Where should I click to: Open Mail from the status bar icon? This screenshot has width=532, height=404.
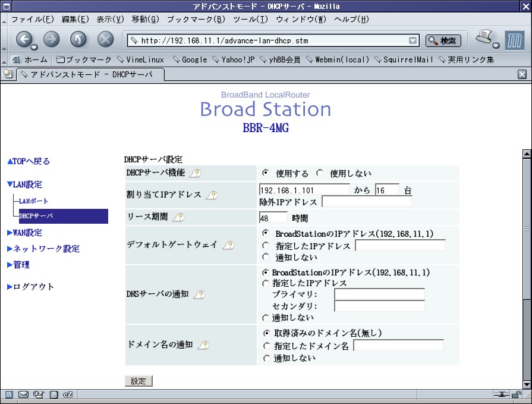[x=23, y=394]
